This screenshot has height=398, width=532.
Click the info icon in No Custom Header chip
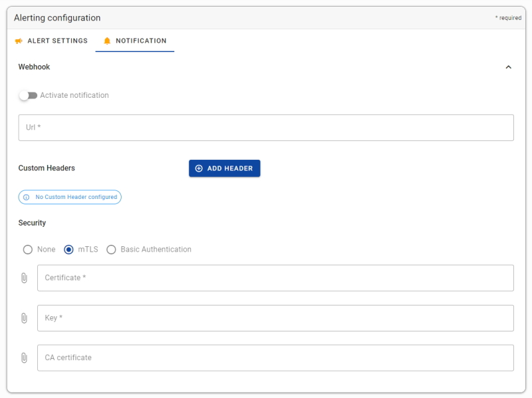pos(26,197)
